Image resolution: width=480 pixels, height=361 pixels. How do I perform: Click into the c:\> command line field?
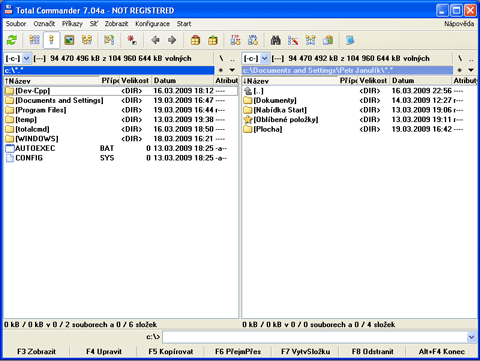coord(315,337)
